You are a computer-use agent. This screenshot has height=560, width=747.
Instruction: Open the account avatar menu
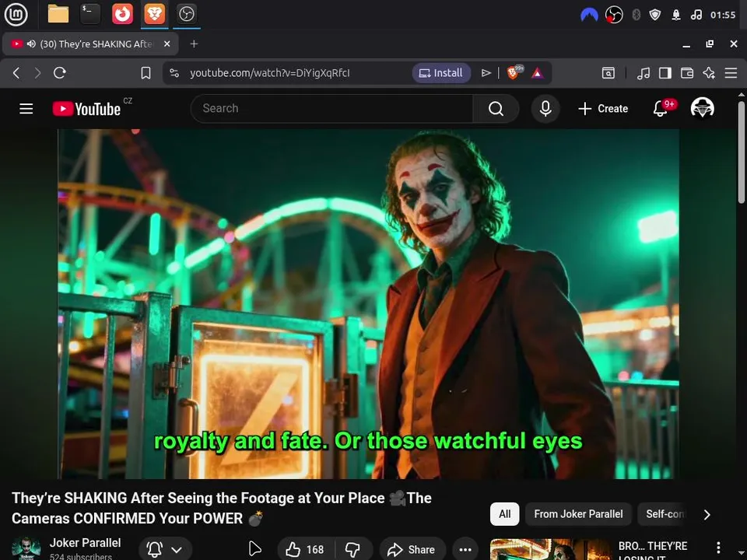[702, 108]
